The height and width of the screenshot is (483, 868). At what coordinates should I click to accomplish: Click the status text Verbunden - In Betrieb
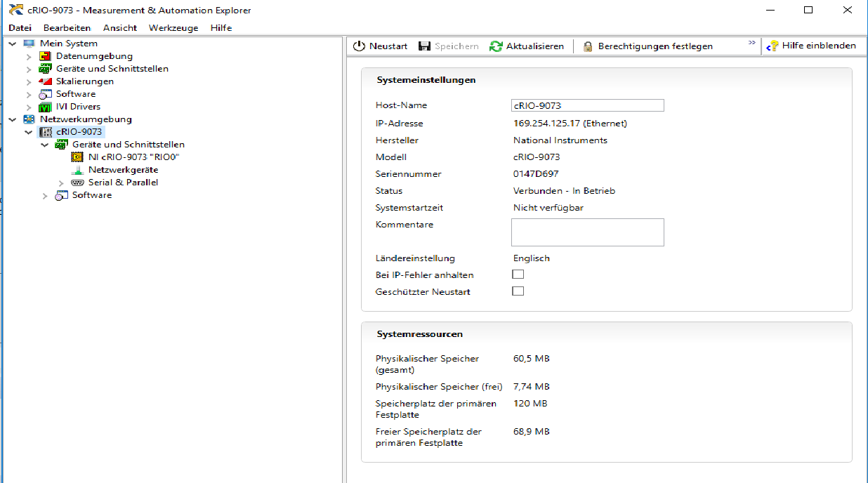tap(565, 191)
